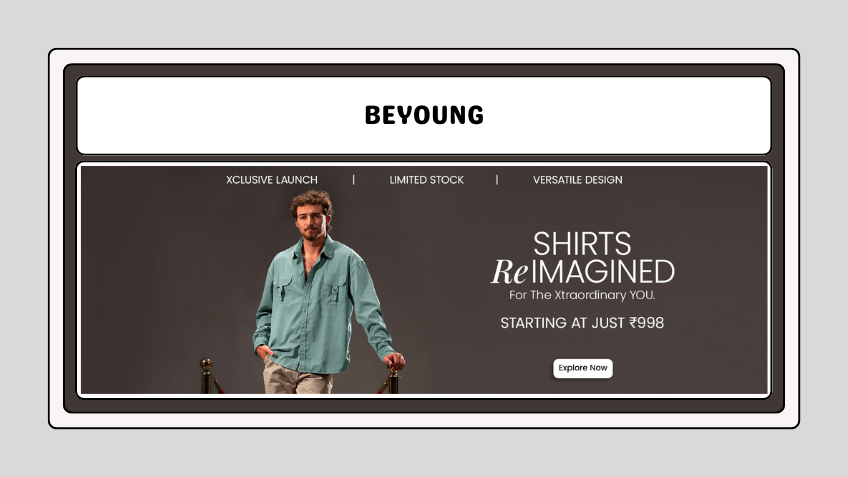Image resolution: width=848 pixels, height=477 pixels.
Task: Click the model's beige trousers
Action: pos(296,379)
